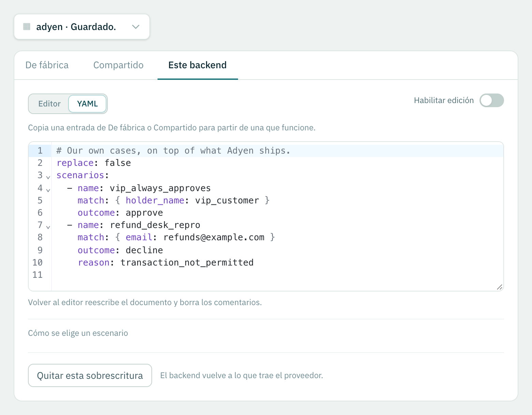The image size is (532, 415).
Task: Expand the Cómo se elige un escenario section
Action: (x=78, y=333)
